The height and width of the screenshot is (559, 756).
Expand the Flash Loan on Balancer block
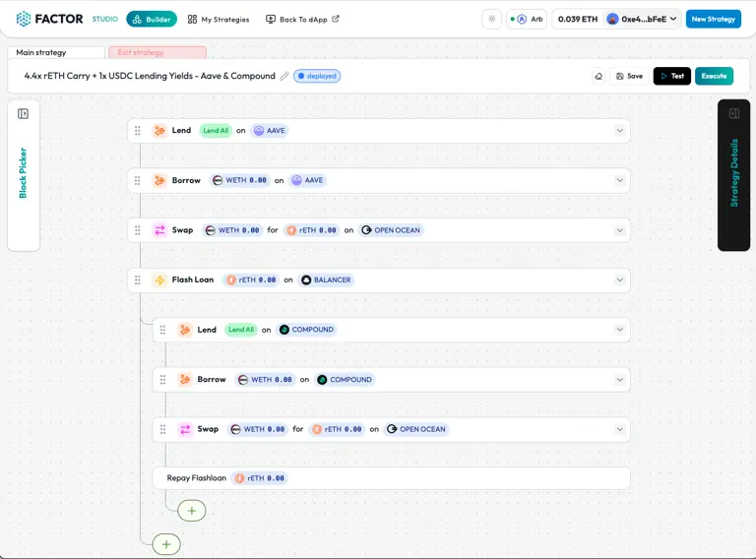619,279
